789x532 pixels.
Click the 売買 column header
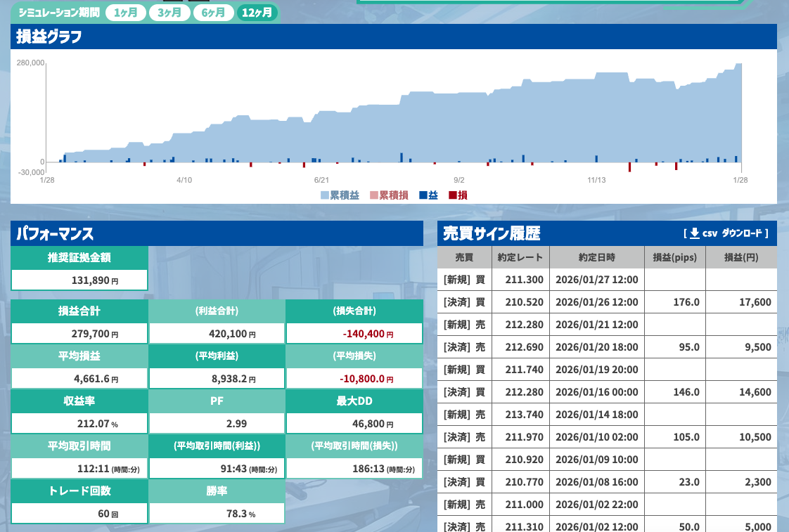click(464, 257)
